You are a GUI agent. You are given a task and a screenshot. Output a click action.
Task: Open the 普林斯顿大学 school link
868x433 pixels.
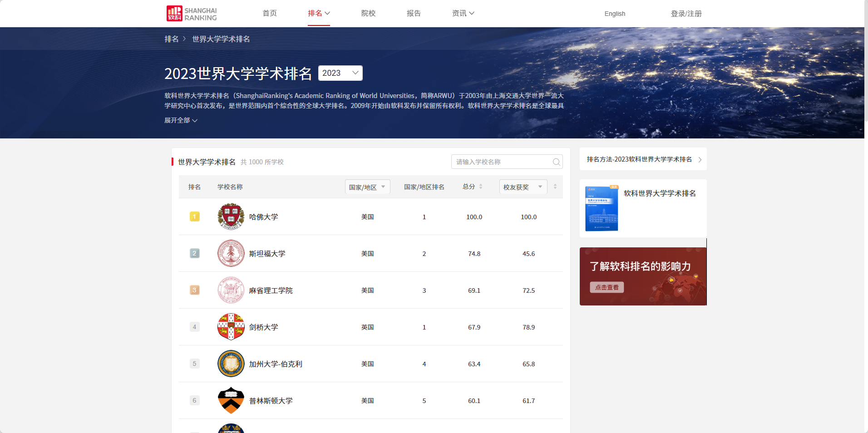pos(271,401)
